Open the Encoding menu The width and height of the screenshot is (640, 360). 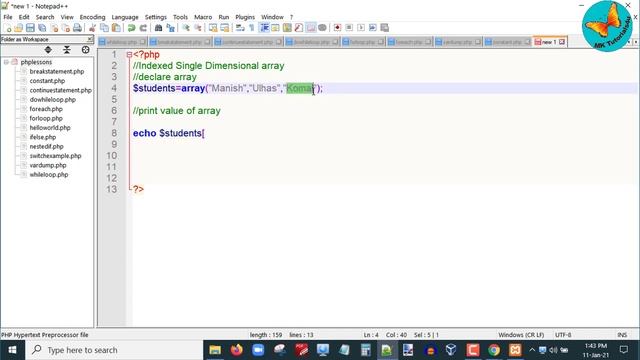click(92, 17)
